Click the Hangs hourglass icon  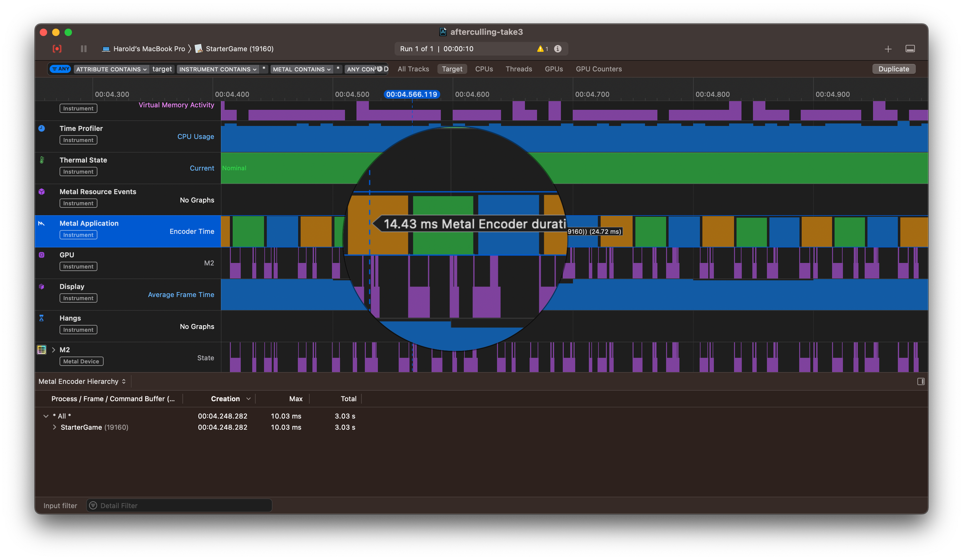[42, 318]
